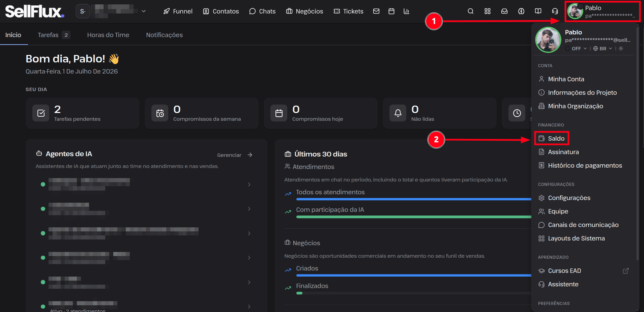Expand the fourth AI agent row chevron
This screenshot has width=644, height=312.
pyautogui.click(x=249, y=258)
